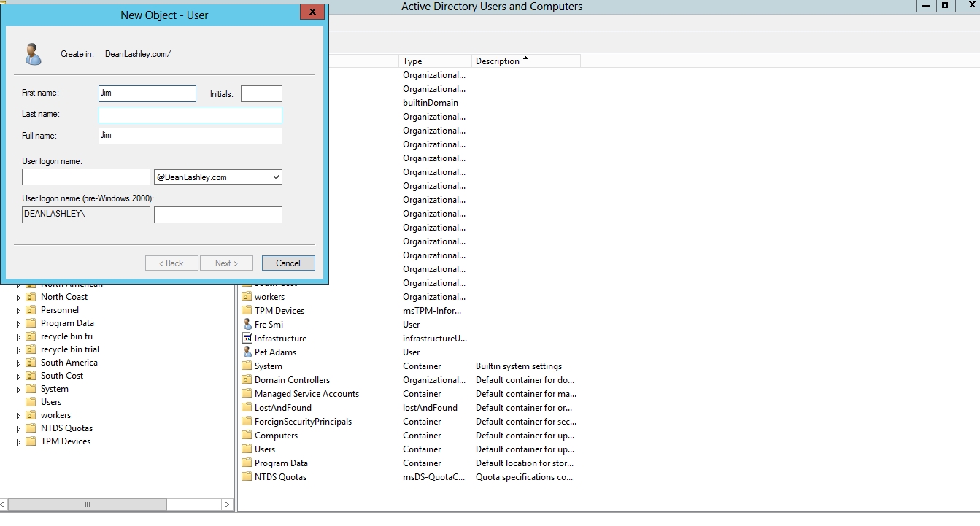Image resolution: width=980 pixels, height=526 pixels.
Task: Select Program Data in the tree
Action: click(x=67, y=323)
